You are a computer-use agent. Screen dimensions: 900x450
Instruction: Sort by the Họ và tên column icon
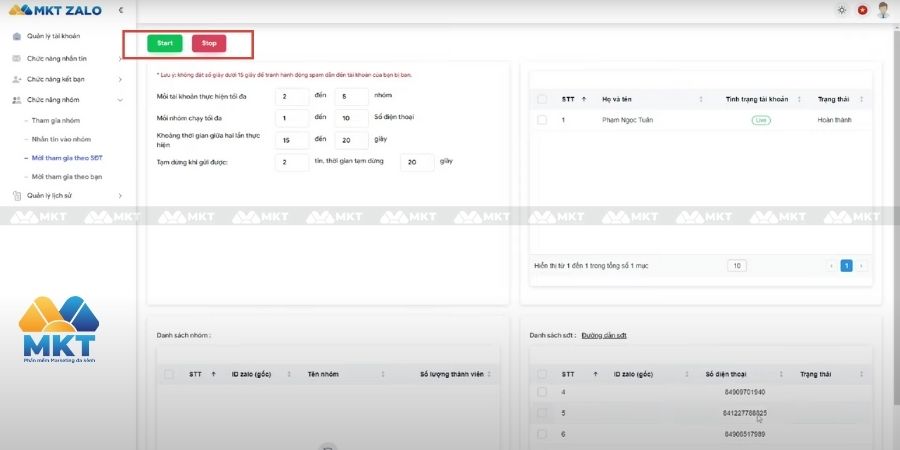tap(701, 99)
